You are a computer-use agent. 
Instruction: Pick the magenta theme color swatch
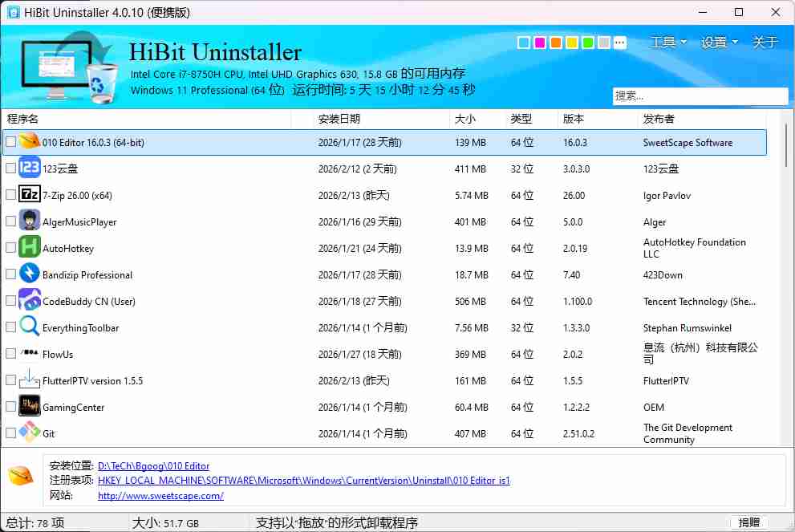(x=539, y=43)
